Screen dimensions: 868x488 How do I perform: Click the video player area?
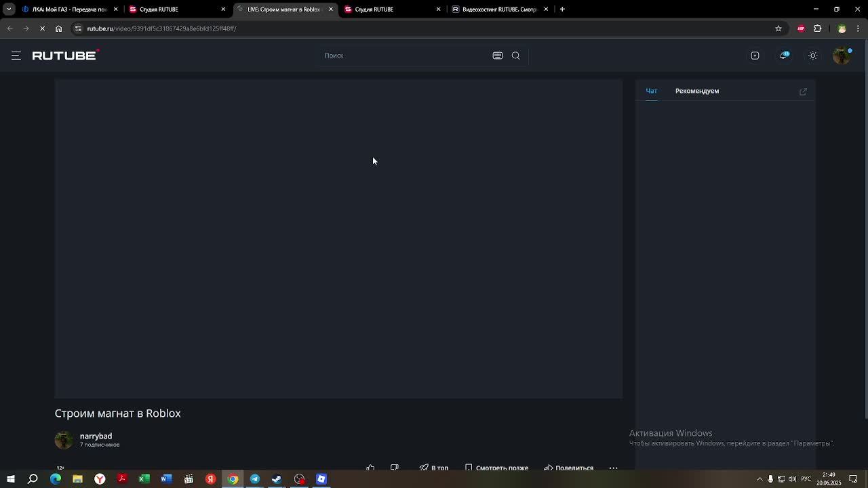338,239
